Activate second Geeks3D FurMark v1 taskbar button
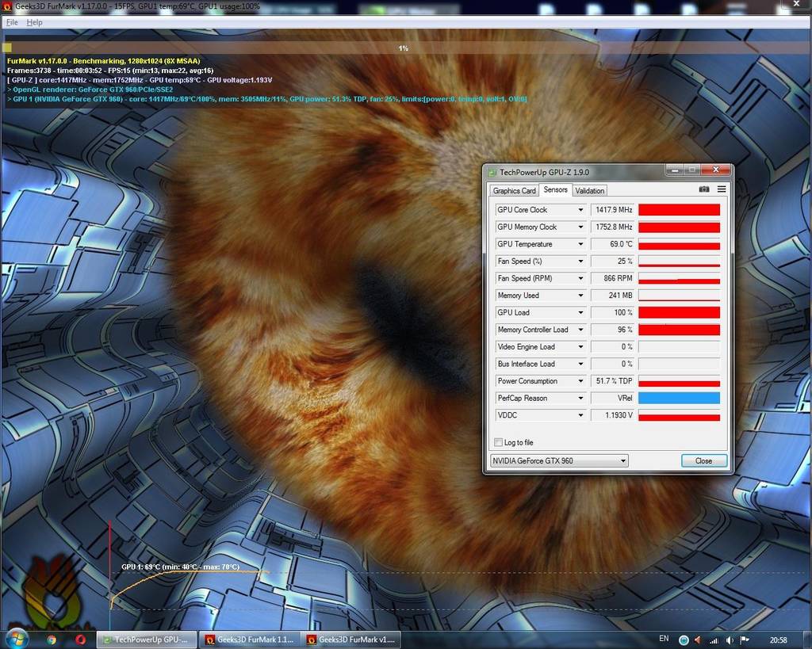This screenshot has width=812, height=649. point(351,639)
